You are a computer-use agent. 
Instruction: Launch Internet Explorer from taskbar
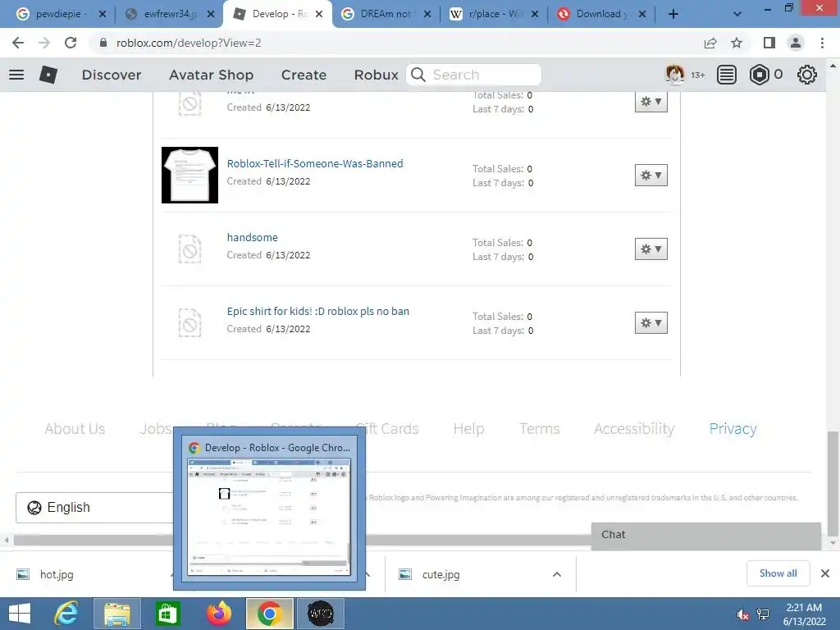coord(67,614)
